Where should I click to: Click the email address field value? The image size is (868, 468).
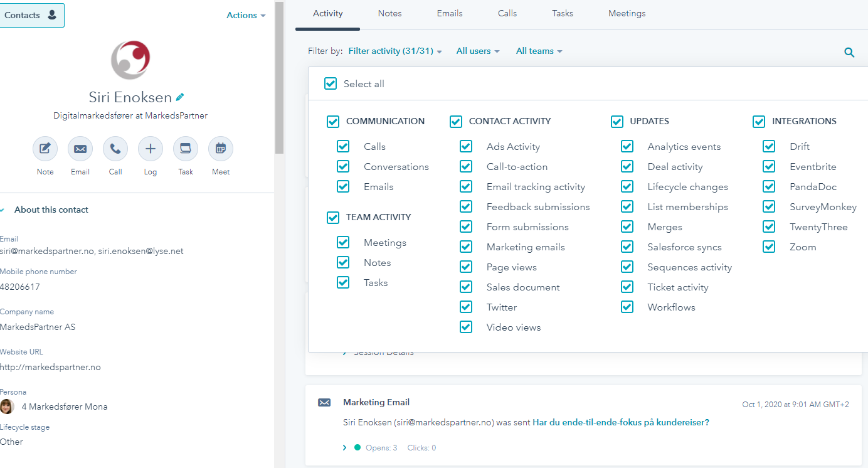pyautogui.click(x=92, y=251)
